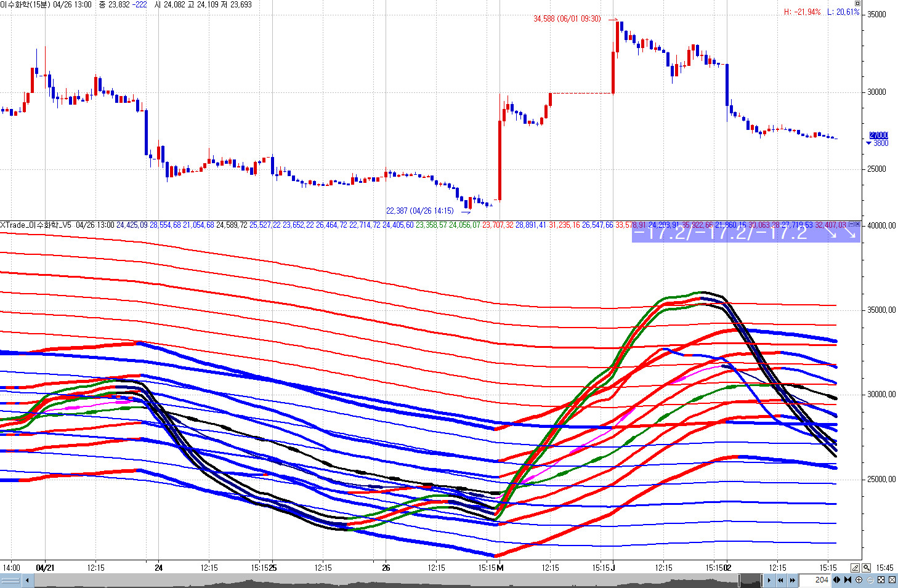
Task: Click the 22,387 low price marker label
Action: tap(419, 211)
